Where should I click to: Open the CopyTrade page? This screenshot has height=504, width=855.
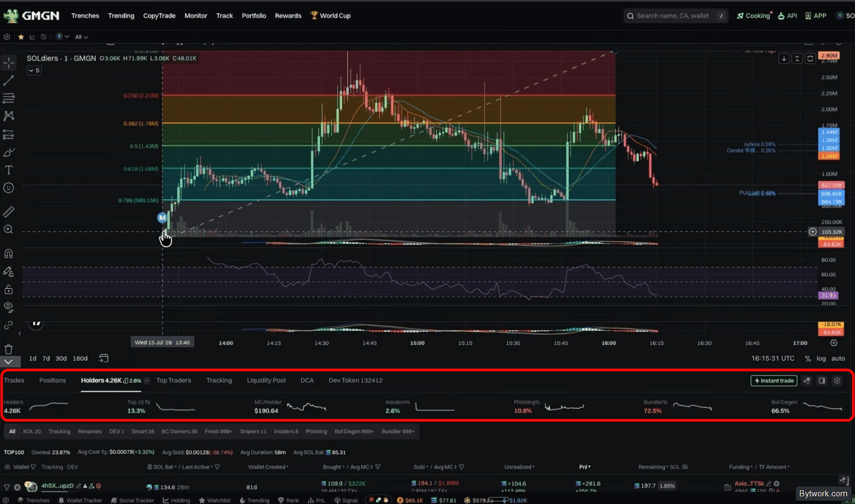point(159,15)
